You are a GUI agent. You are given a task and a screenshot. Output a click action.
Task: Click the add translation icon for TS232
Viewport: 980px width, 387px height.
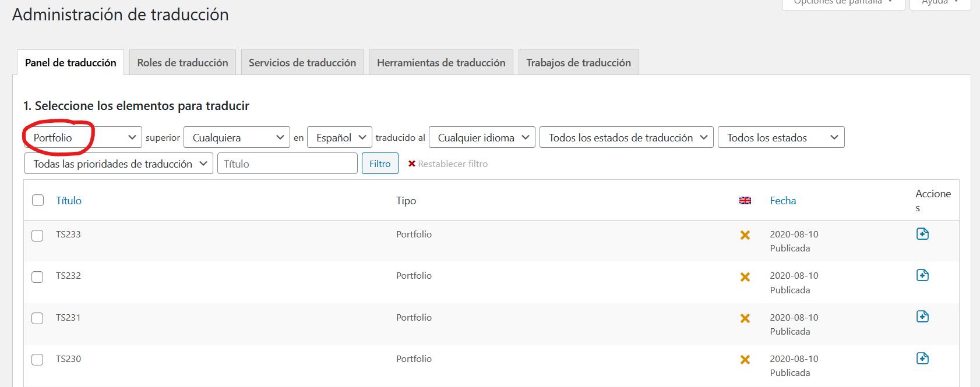pos(922,275)
